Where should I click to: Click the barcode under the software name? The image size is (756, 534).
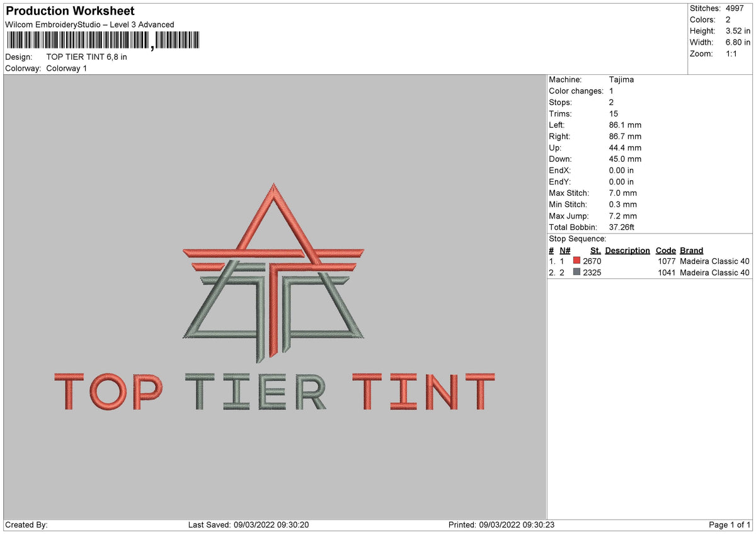coord(103,40)
